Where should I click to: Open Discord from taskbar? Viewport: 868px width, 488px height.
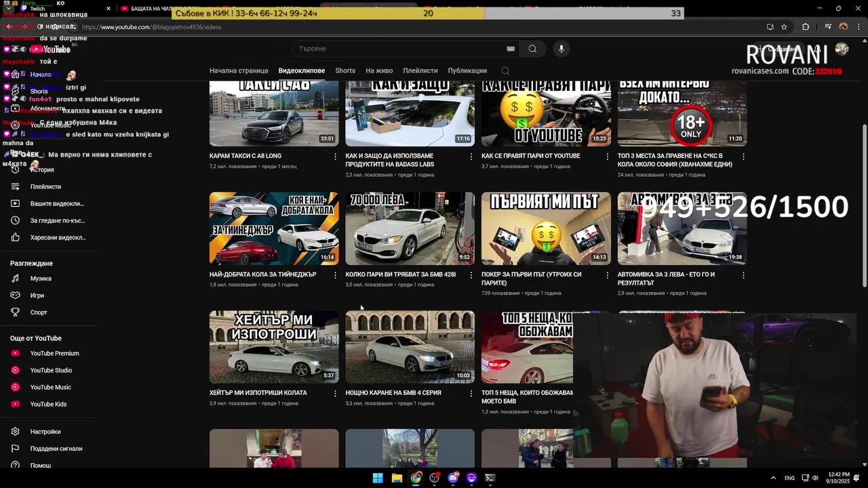tap(453, 478)
